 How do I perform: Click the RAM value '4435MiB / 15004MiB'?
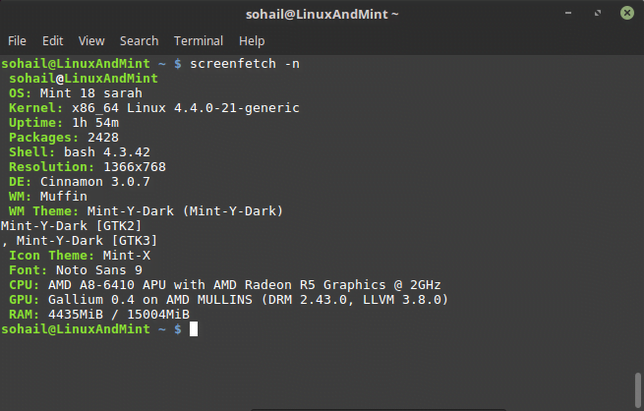[x=119, y=315]
